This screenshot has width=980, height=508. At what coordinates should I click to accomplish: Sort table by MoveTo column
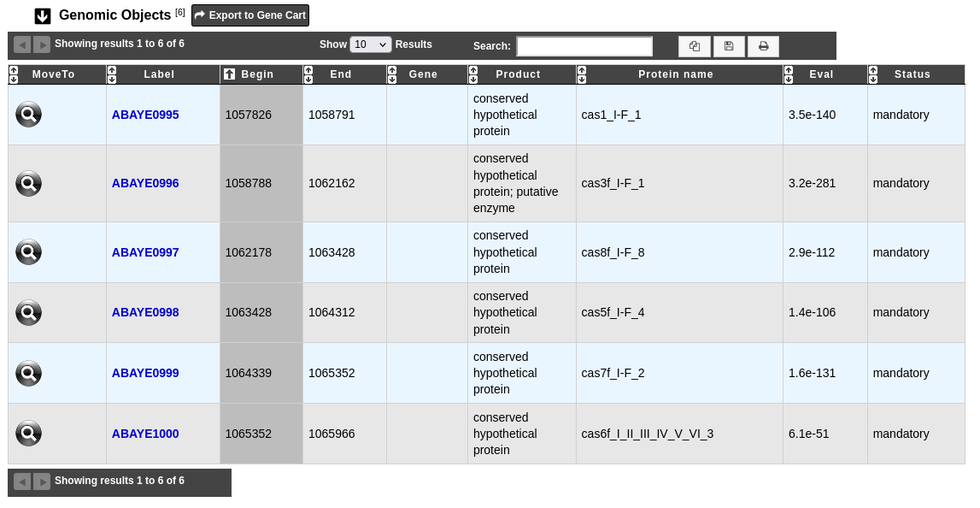click(x=57, y=74)
